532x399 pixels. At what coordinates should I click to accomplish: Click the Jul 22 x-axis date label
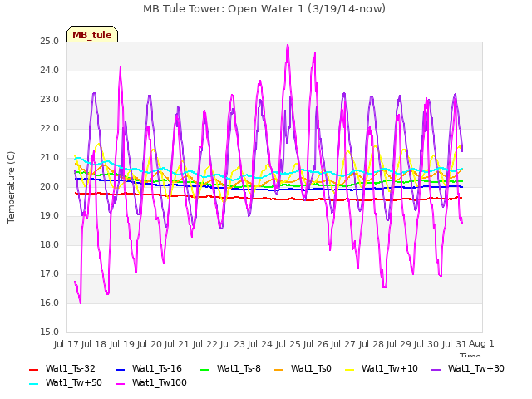(x=205, y=344)
